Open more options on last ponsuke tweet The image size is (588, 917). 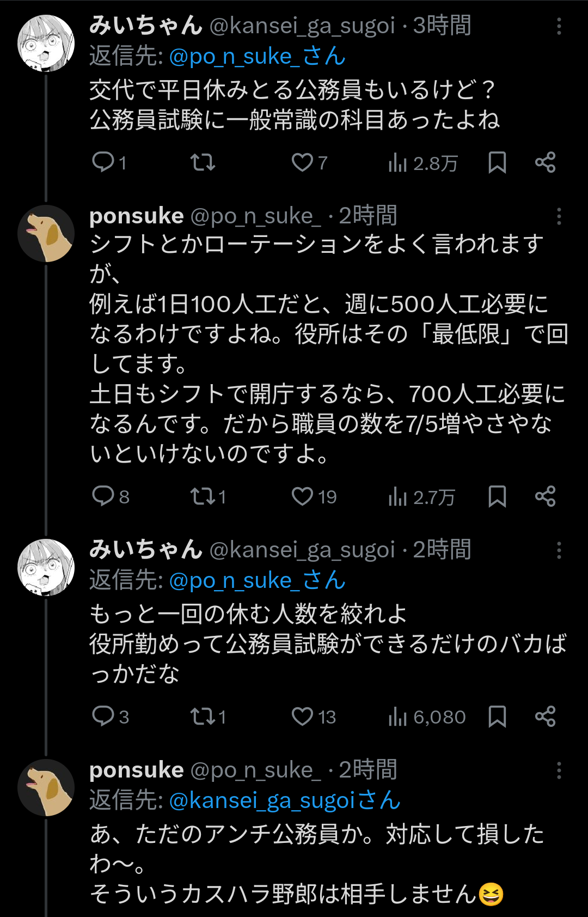(559, 770)
